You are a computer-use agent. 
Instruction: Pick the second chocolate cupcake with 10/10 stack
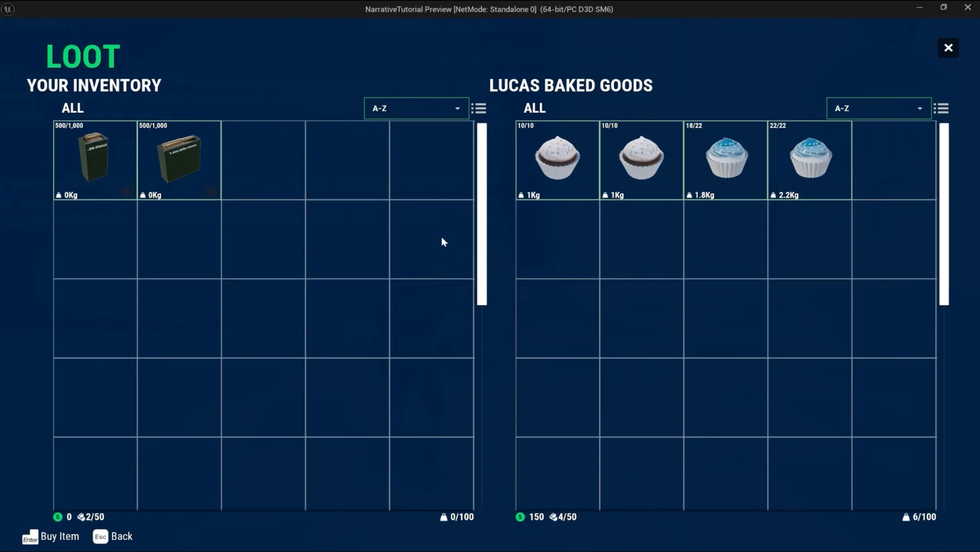point(641,160)
